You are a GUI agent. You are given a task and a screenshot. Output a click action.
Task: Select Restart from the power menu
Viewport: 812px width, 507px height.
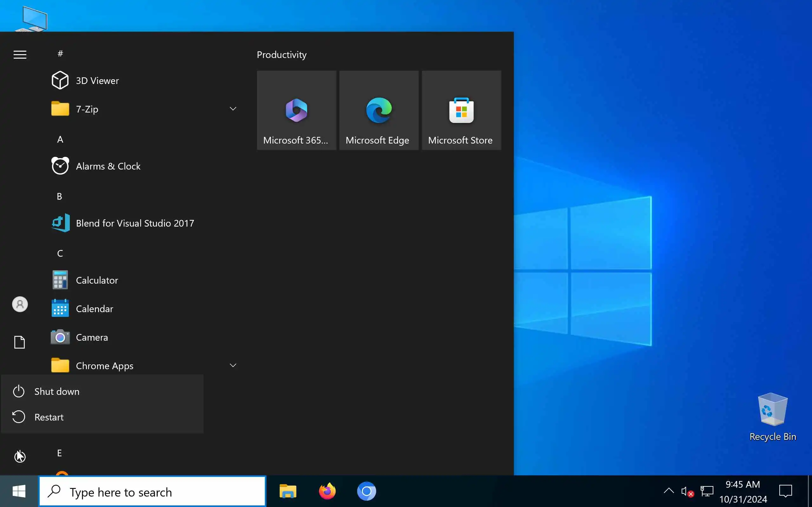tap(49, 417)
